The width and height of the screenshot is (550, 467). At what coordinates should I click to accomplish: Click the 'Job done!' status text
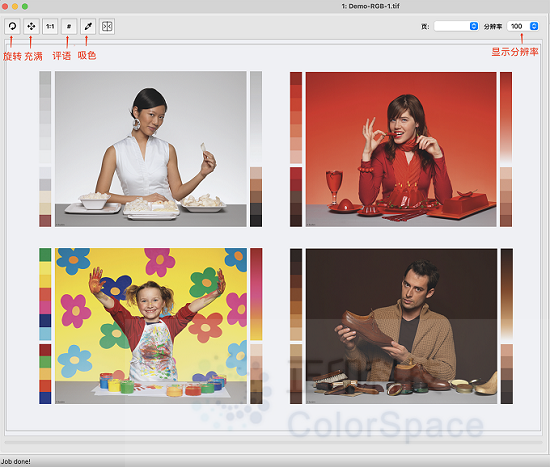click(x=15, y=462)
